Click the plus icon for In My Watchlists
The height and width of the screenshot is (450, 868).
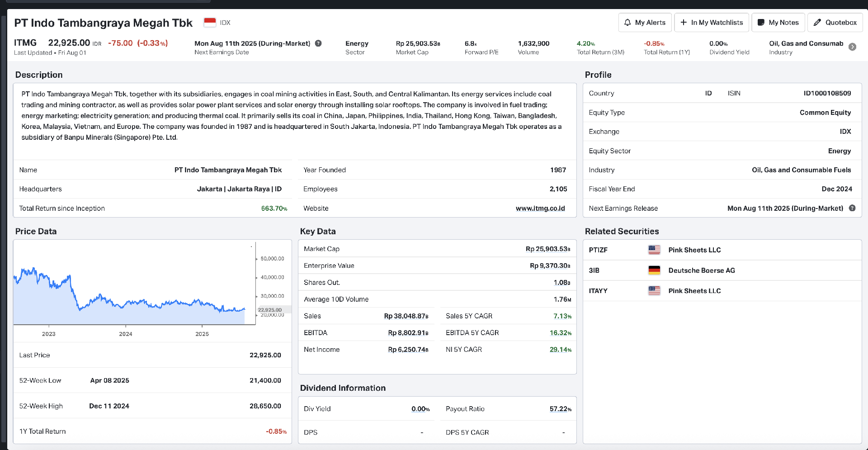[x=684, y=23]
